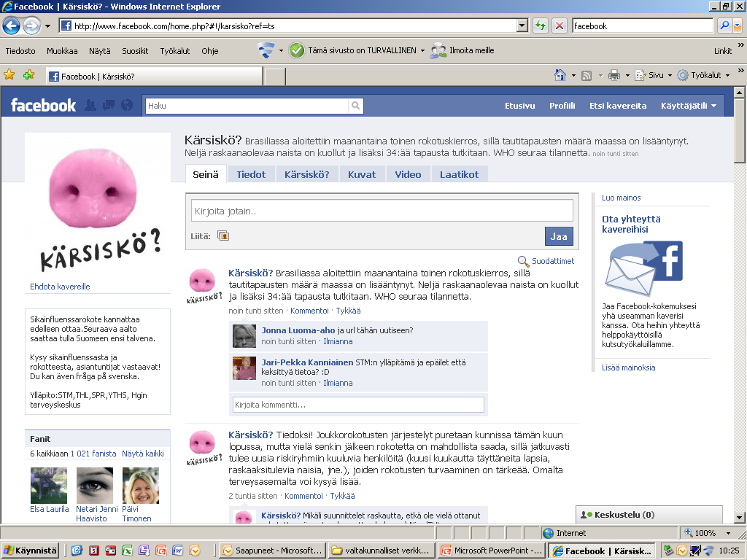Viewport: 747px width, 560px height.
Task: Open the Työkalut command bar dropdown
Action: click(x=727, y=75)
